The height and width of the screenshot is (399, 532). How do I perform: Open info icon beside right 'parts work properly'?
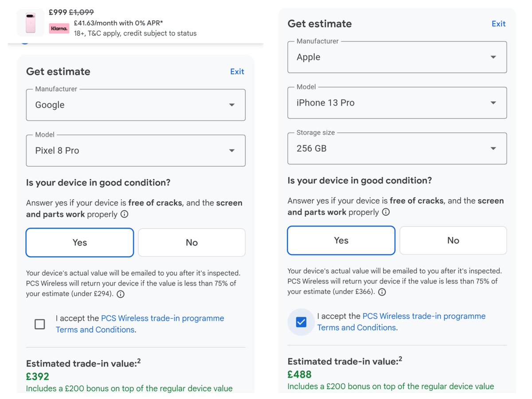click(x=386, y=212)
